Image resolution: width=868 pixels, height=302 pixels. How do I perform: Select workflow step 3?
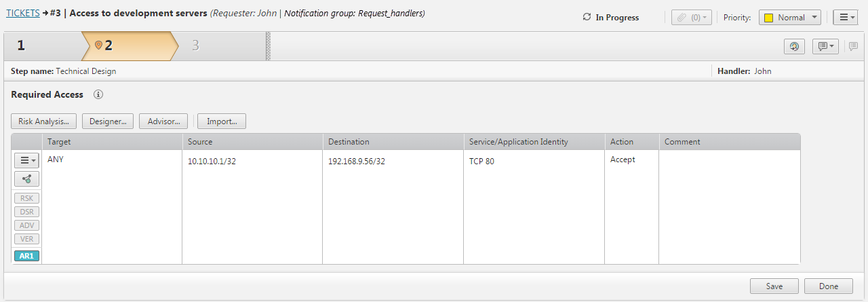pos(195,46)
